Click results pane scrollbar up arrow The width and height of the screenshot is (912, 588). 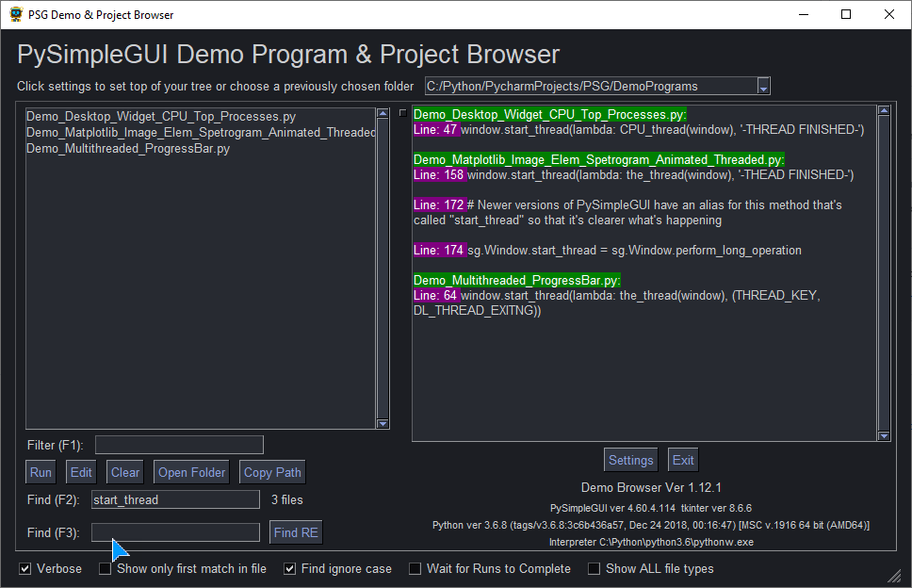(884, 110)
